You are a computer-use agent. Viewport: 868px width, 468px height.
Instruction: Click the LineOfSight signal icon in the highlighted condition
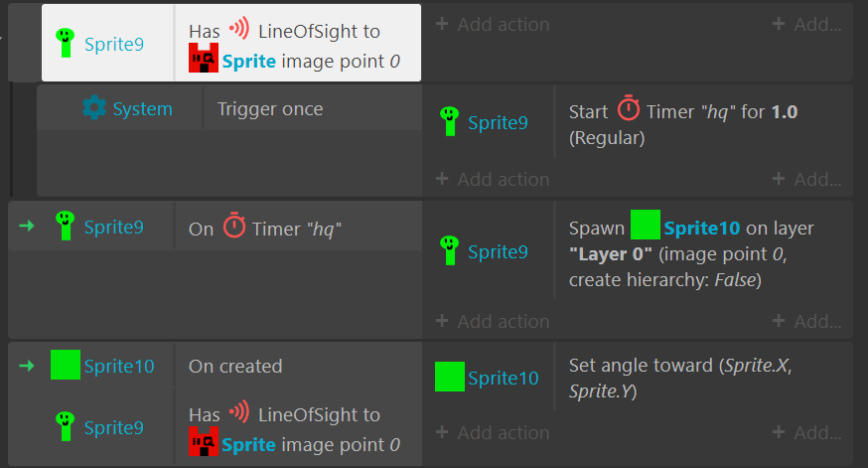click(x=239, y=28)
